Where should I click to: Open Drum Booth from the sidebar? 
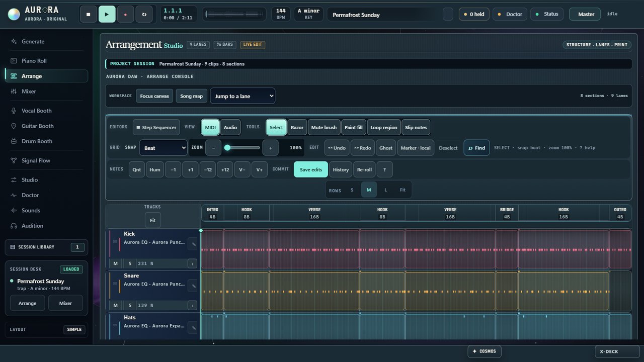(x=46, y=141)
